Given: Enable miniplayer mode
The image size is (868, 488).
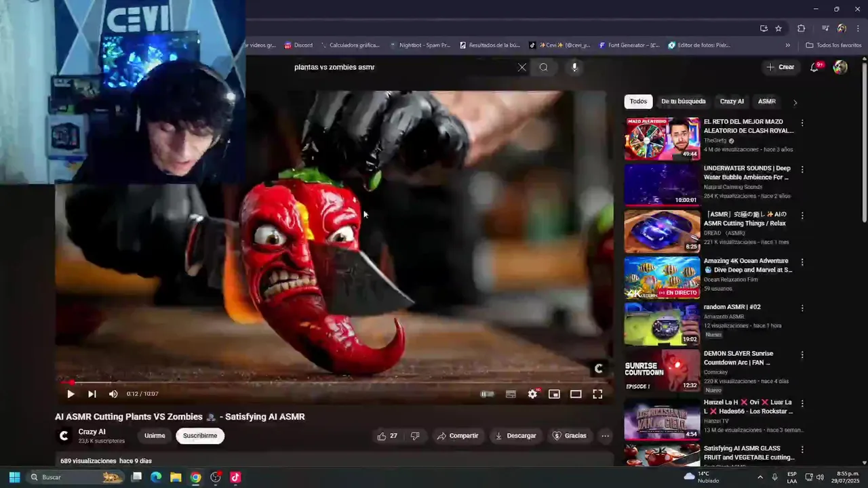Looking at the screenshot, I should click(554, 394).
